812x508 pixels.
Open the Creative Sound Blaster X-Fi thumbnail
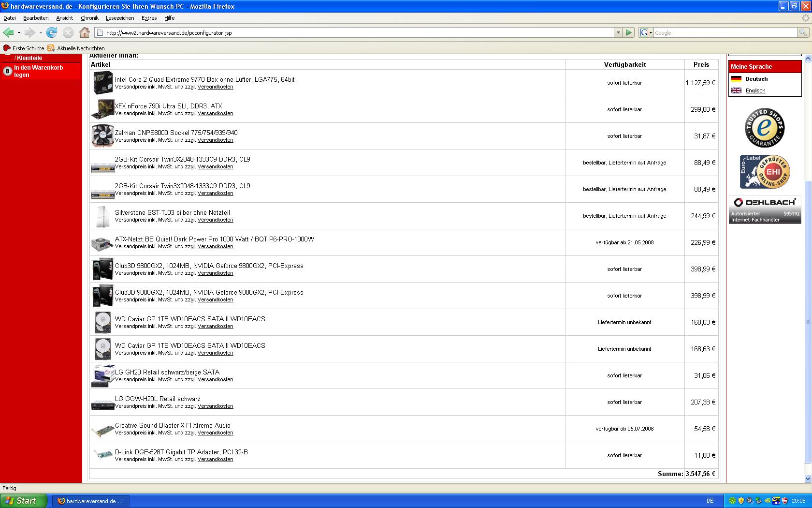click(x=102, y=431)
